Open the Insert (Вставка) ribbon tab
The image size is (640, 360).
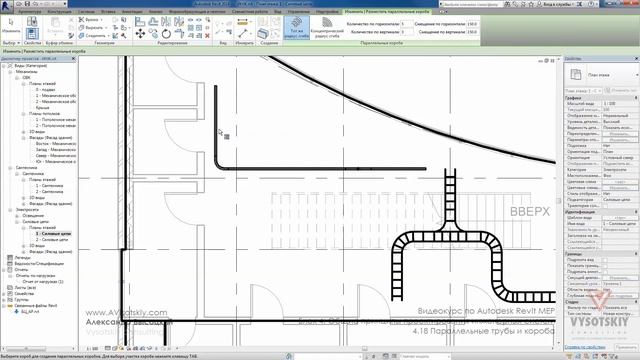tap(108, 12)
